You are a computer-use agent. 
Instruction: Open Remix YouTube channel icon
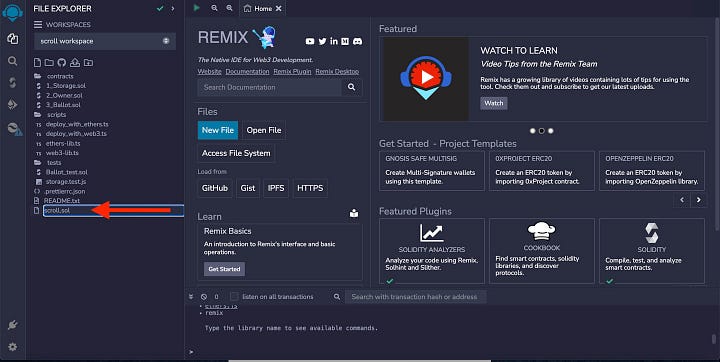pos(310,41)
